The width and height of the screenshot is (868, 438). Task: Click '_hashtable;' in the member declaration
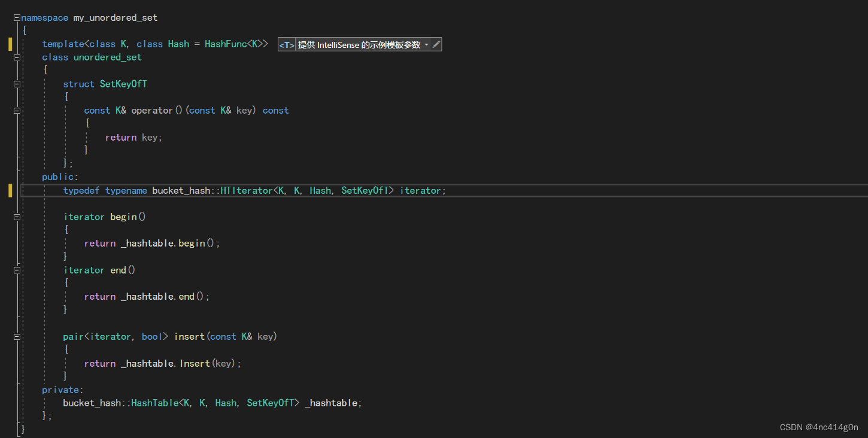(334, 403)
